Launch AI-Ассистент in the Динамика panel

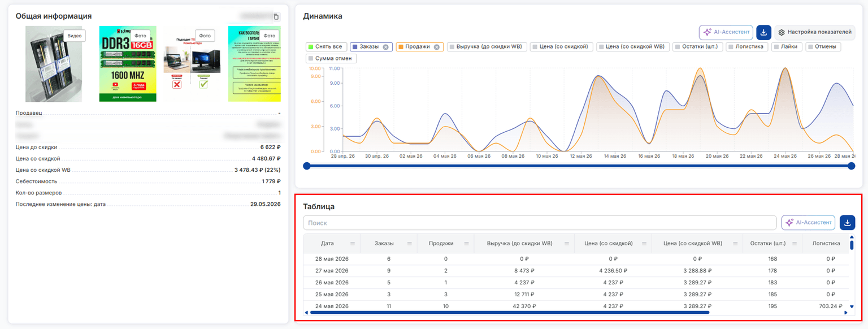726,32
